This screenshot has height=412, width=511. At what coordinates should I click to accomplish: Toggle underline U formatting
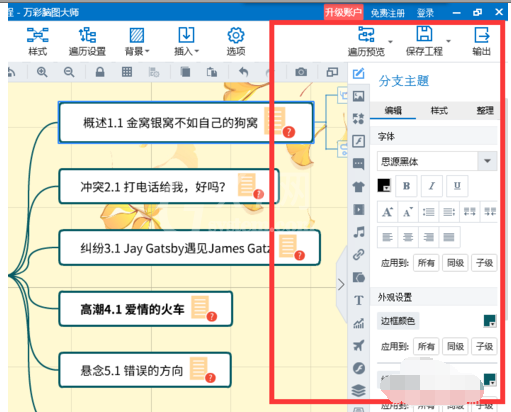pos(457,186)
